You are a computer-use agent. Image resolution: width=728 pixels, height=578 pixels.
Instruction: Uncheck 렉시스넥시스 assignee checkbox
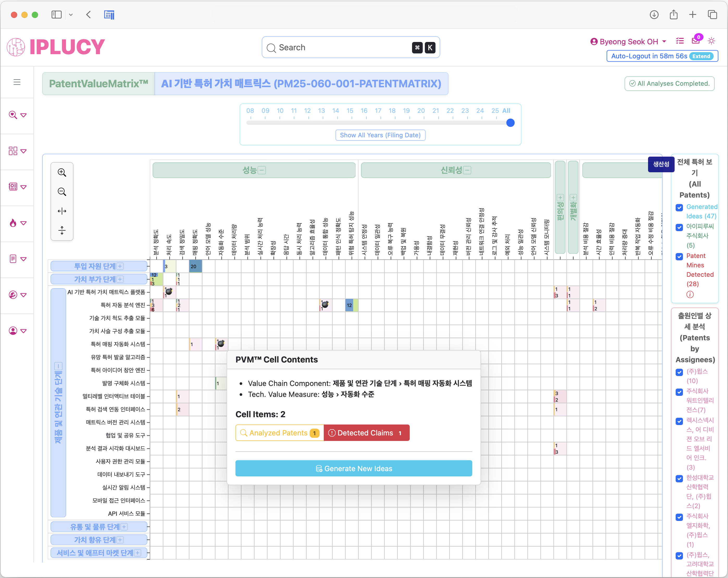click(x=679, y=421)
